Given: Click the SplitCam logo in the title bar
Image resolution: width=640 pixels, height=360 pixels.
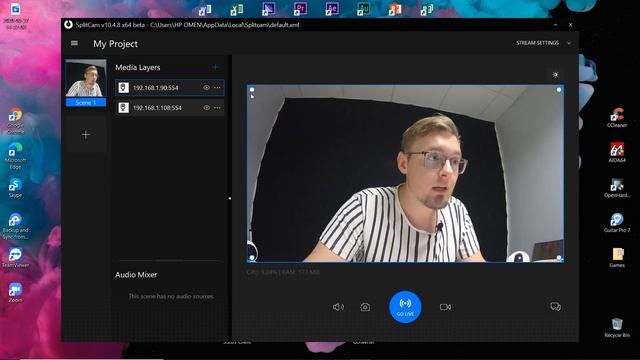Looking at the screenshot, I should point(68,24).
